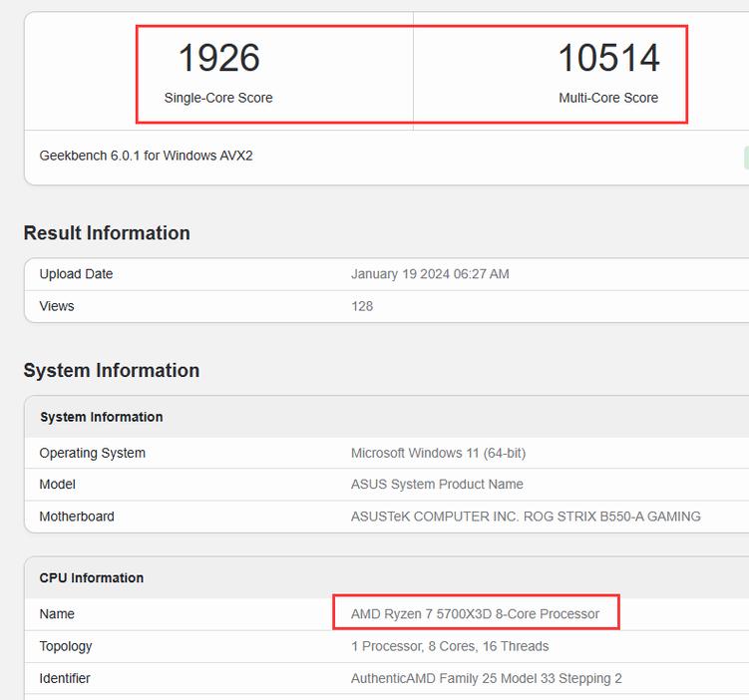Click the January 19 2024 upload date value

click(430, 274)
